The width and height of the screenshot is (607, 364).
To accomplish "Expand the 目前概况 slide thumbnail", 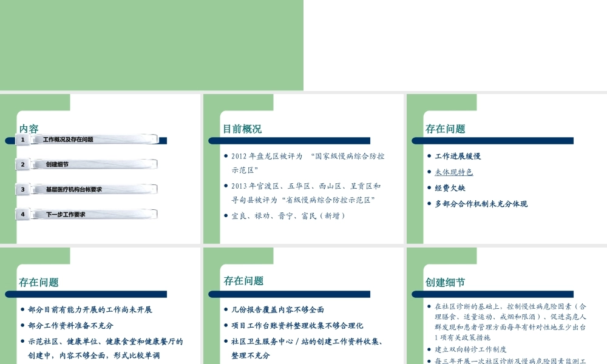I will click(303, 170).
